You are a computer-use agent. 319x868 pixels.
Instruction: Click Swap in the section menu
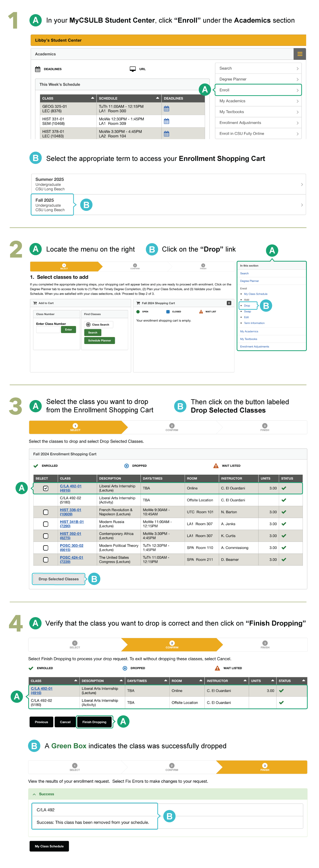coord(247,311)
